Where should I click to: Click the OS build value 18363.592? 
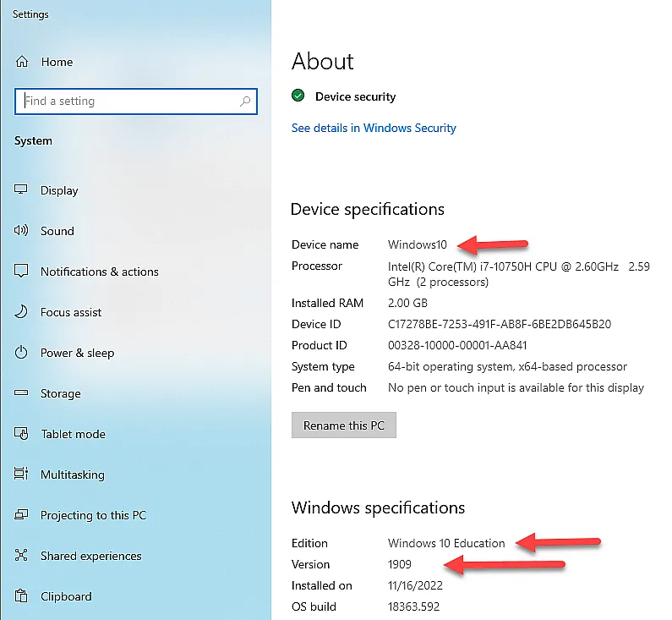pyautogui.click(x=413, y=606)
